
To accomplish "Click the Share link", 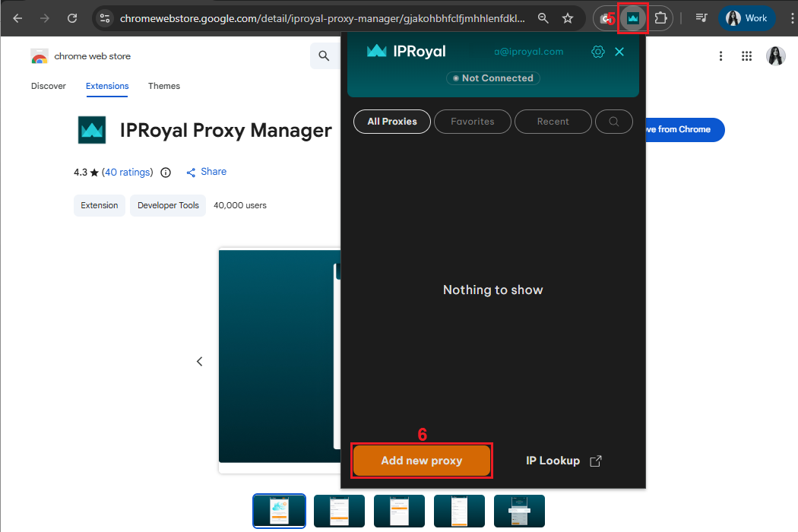I will 206,172.
